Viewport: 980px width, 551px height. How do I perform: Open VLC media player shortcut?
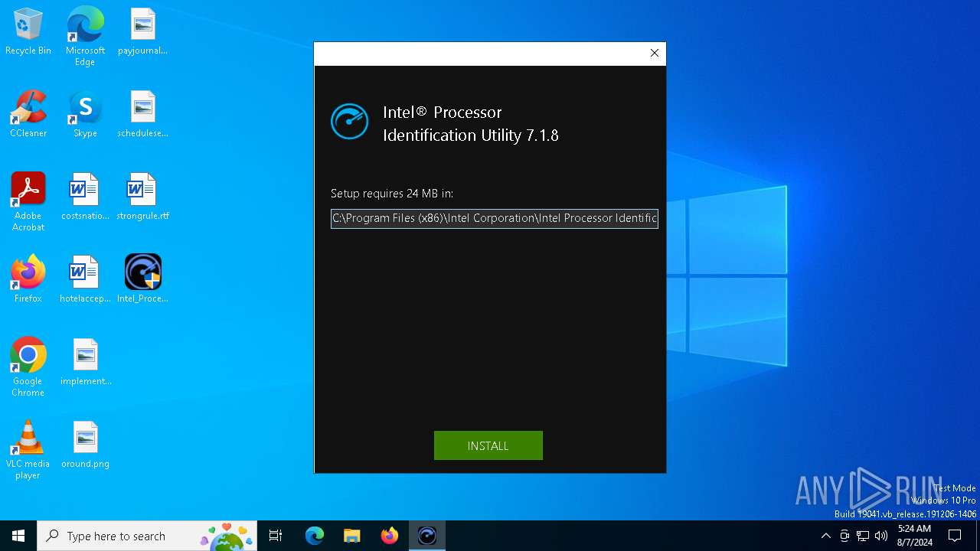click(x=28, y=450)
